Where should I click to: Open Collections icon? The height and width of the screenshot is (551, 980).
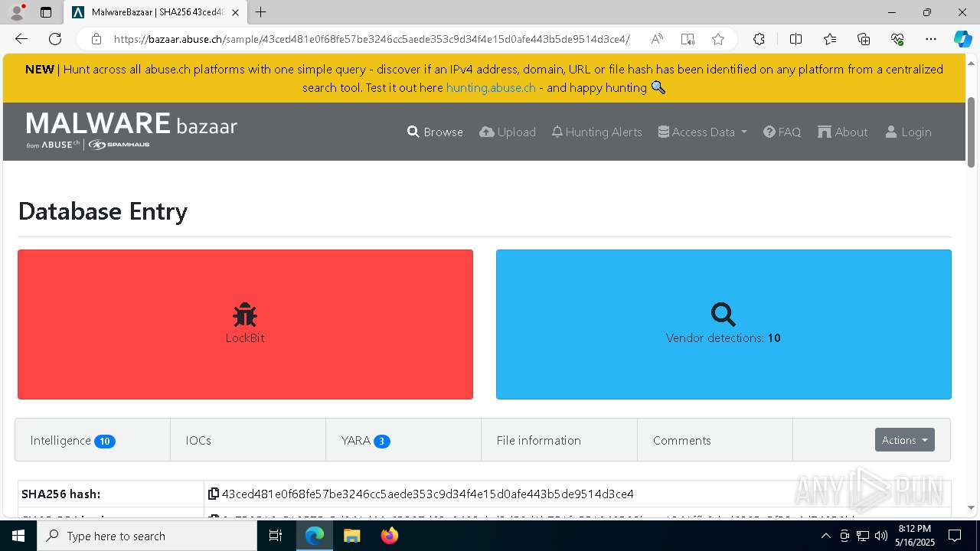[864, 39]
